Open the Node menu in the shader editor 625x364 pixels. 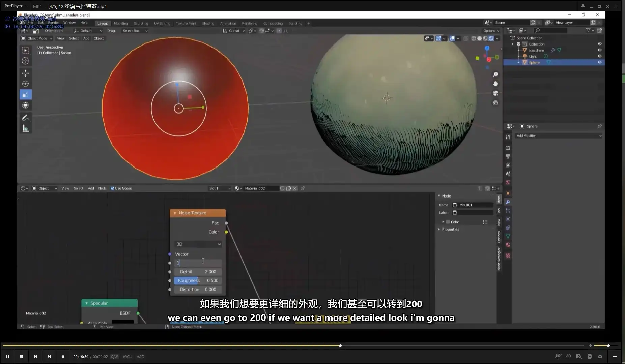[x=102, y=188]
